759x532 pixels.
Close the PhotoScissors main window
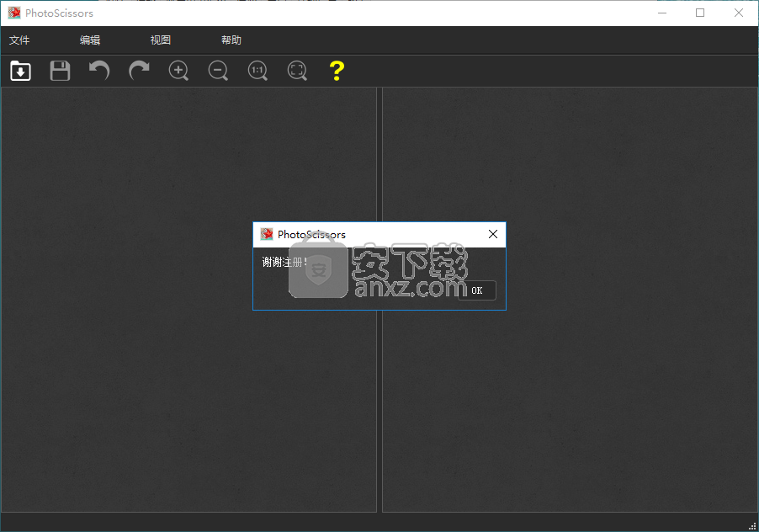click(x=739, y=13)
